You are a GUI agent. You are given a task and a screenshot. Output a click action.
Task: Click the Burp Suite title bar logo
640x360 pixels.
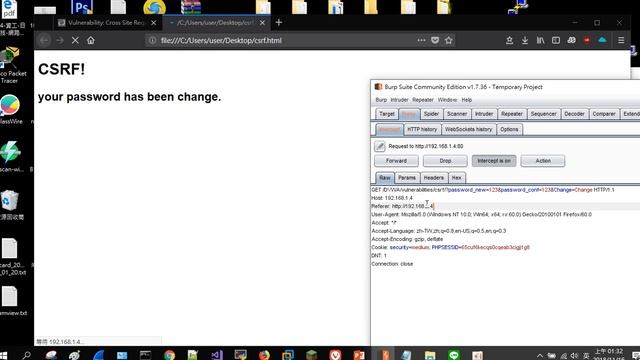(x=378, y=87)
